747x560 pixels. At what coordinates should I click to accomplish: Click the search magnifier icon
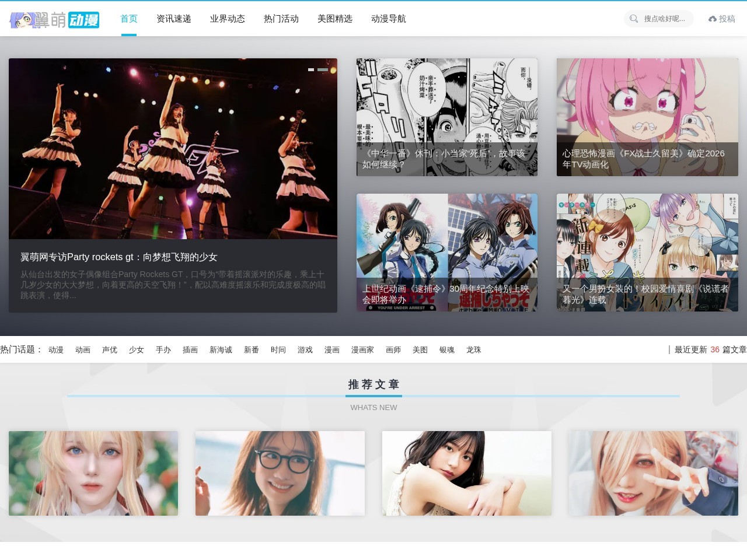point(634,19)
